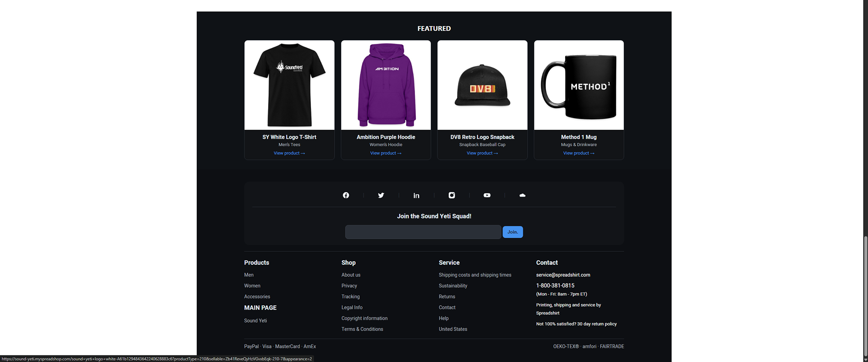Click the Snapback Baseball Cap category text
868x362 pixels.
(x=482, y=145)
